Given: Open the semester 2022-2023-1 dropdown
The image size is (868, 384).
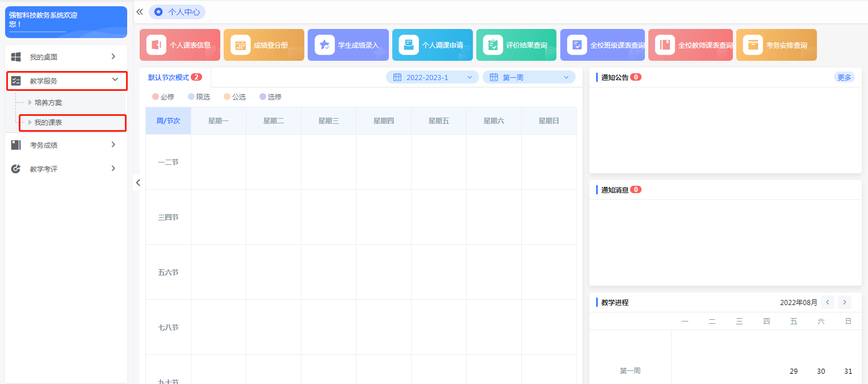Looking at the screenshot, I should coord(433,77).
